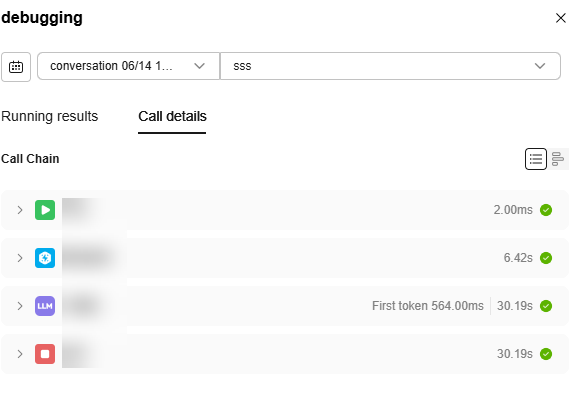571x402 pixels.
Task: Expand the plugin node row chevron
Action: 20,258
